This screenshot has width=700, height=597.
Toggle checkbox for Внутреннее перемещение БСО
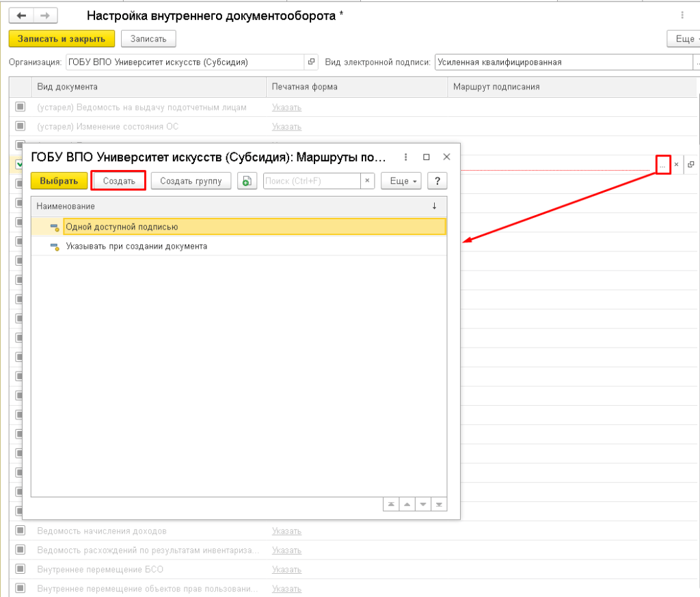[x=20, y=569]
